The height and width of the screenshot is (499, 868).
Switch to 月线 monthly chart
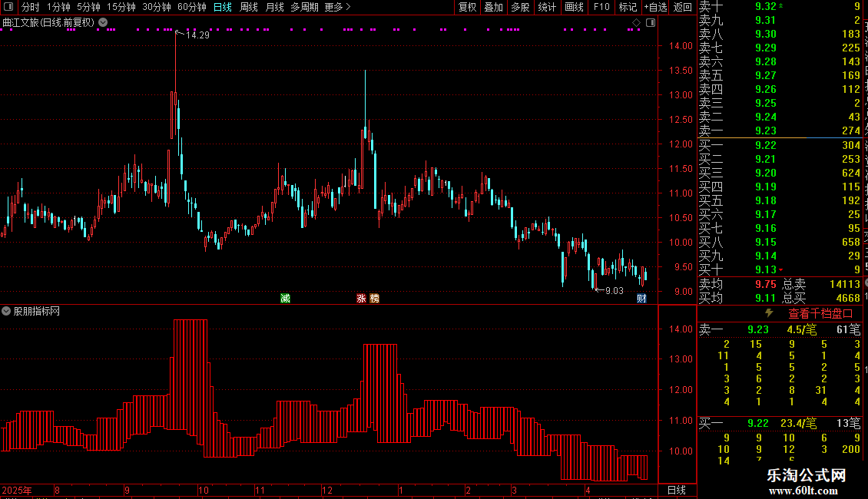click(274, 7)
